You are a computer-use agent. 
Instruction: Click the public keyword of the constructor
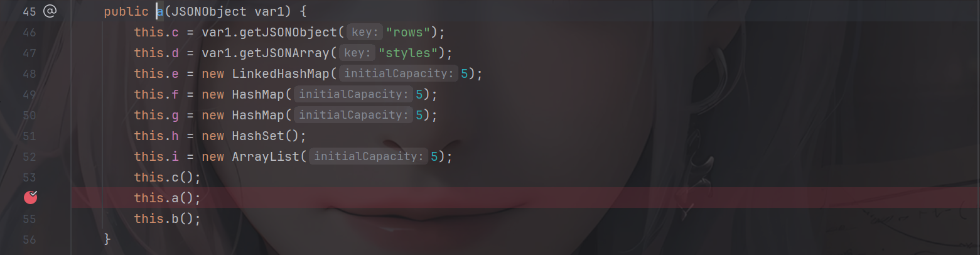tap(126, 11)
